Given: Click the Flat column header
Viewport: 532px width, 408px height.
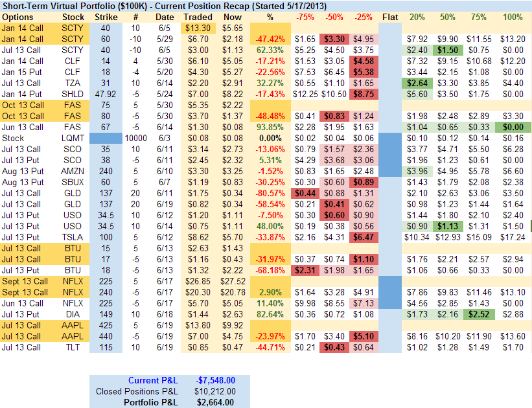Looking at the screenshot, I should 390,17.
